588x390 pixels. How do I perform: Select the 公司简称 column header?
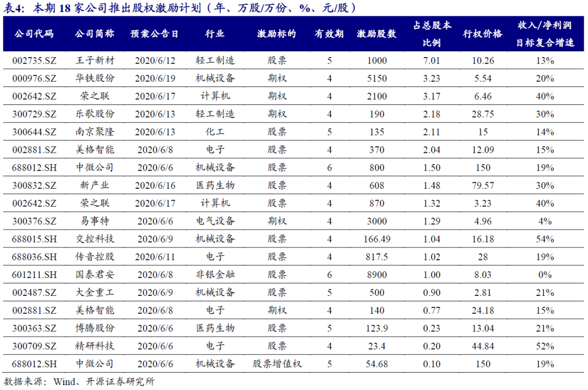pos(95,34)
